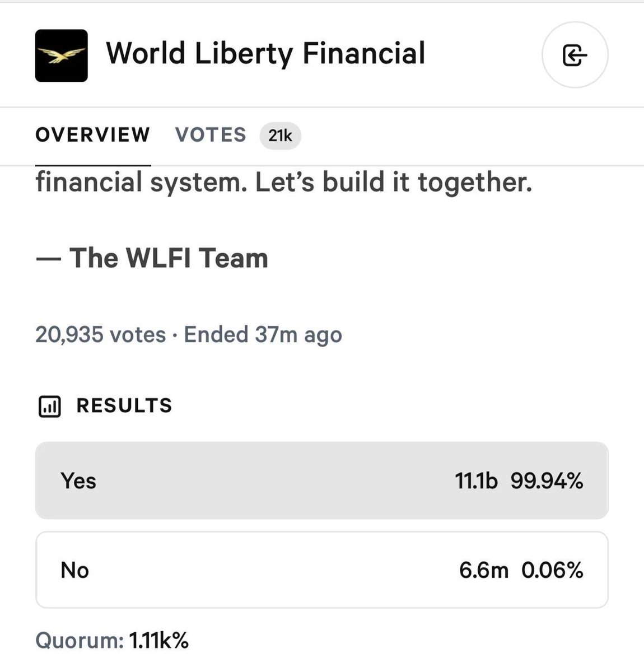This screenshot has width=644, height=672.
Task: Click the World Liberty Financial title text
Action: tap(266, 54)
